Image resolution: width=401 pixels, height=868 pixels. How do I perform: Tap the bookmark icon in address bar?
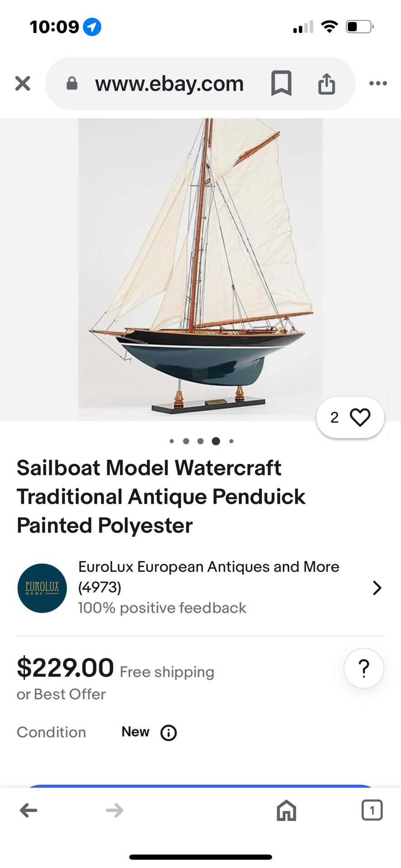(x=281, y=83)
